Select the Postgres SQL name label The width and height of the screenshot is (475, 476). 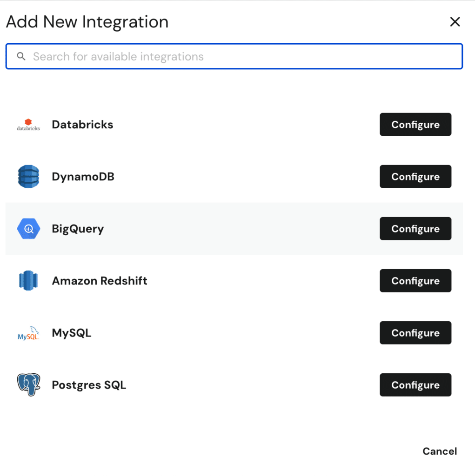(x=89, y=385)
